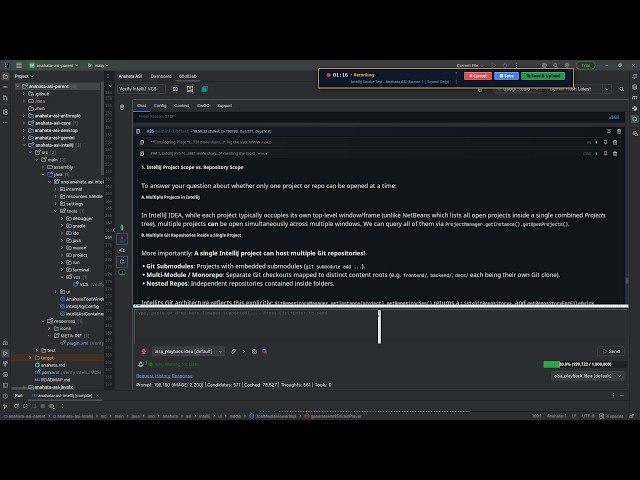Select plugin.xml in the project tree
This screenshot has width=640, height=480.
[77, 343]
